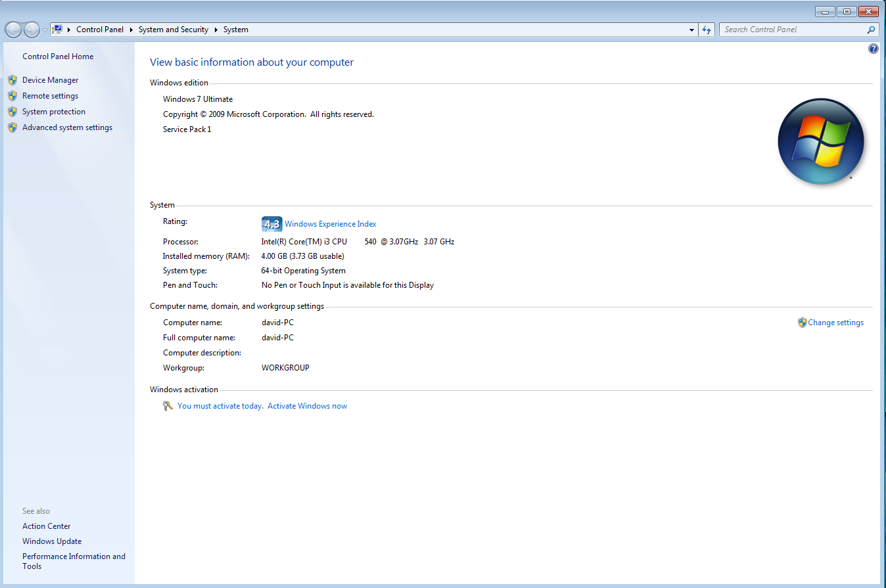
Task: Minimize the System window
Action: point(825,11)
